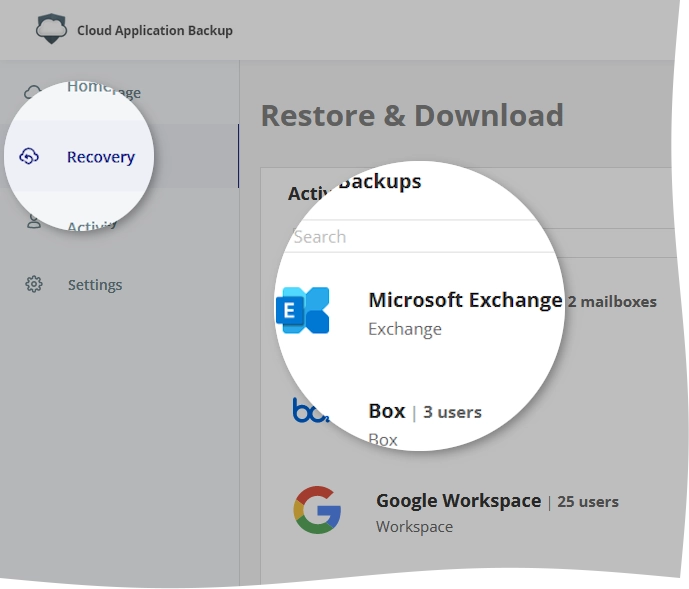Open the Settings gear icon
Screen dimensions: 689x589
[x=34, y=284]
